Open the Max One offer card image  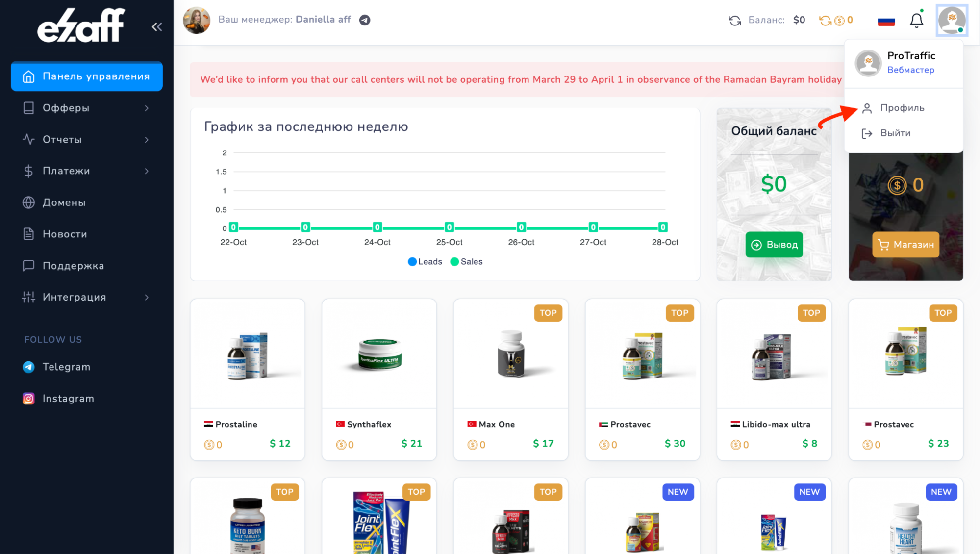click(511, 354)
